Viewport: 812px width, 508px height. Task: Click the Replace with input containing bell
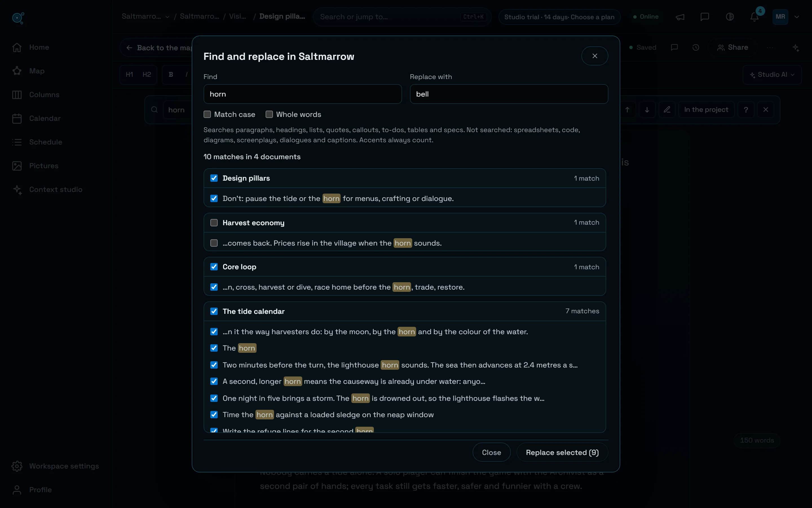[509, 94]
